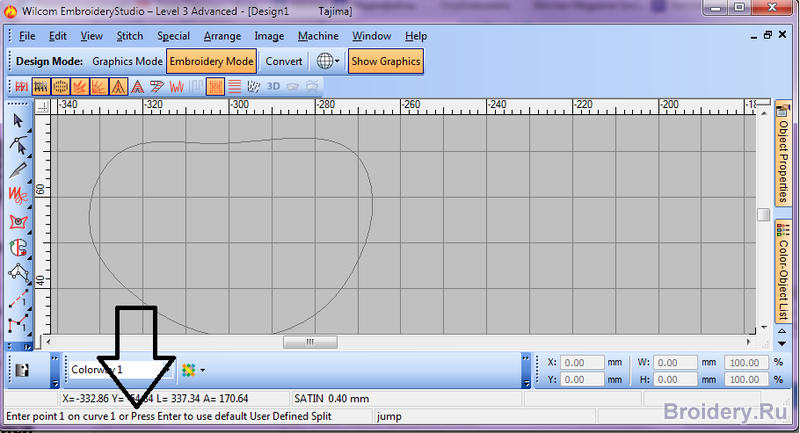Image resolution: width=800 pixels, height=433 pixels.
Task: Choose the Reshape Object tool
Action: [18, 145]
